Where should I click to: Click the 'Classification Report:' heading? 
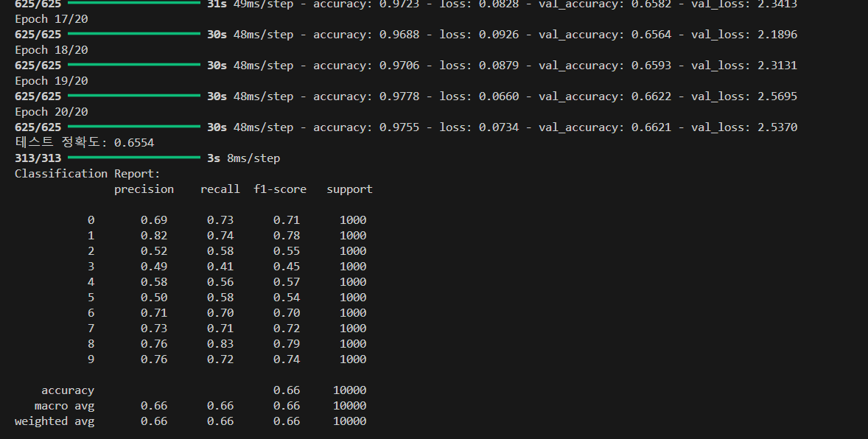(88, 174)
